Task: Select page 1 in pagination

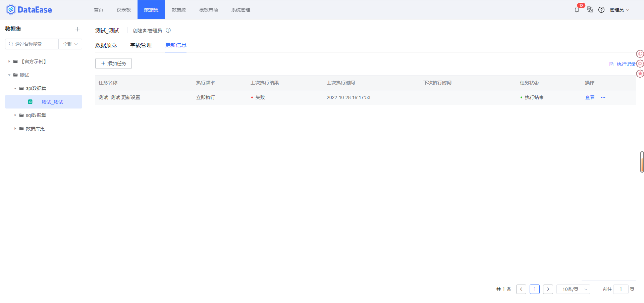Action: pyautogui.click(x=535, y=289)
